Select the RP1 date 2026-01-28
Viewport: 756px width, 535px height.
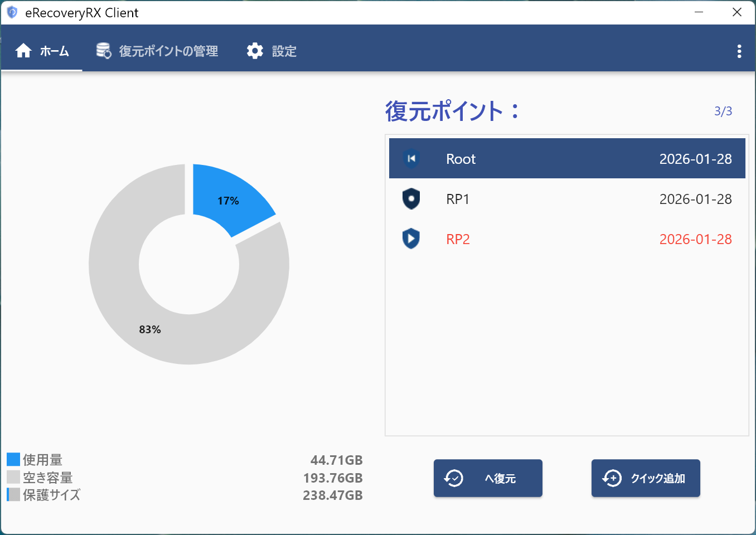point(695,199)
